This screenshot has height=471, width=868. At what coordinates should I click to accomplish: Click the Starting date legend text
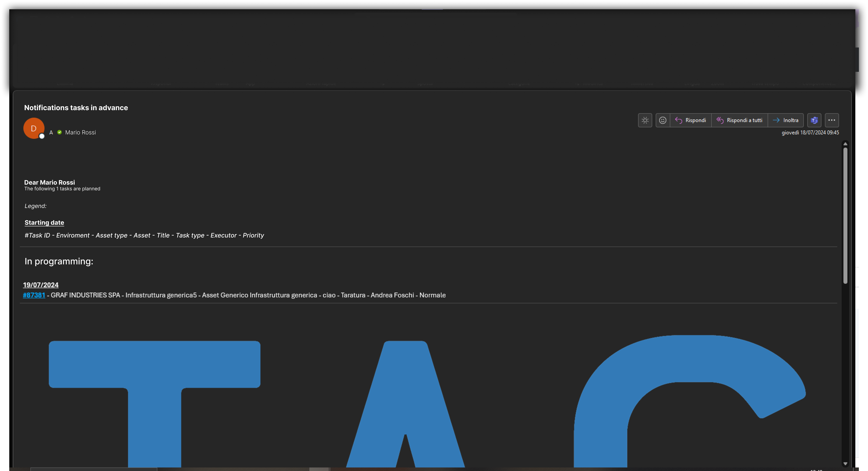(44, 223)
